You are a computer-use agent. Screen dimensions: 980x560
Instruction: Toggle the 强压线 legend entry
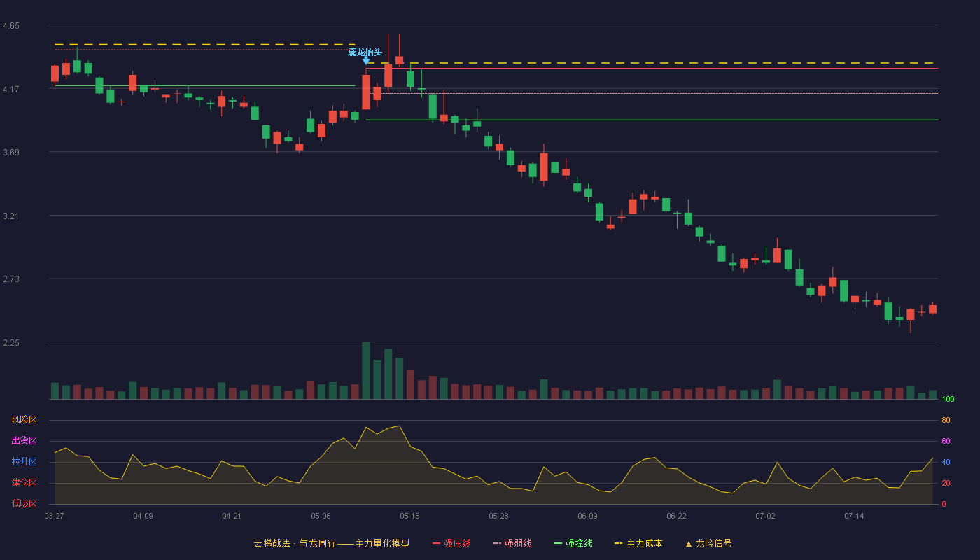pyautogui.click(x=451, y=543)
